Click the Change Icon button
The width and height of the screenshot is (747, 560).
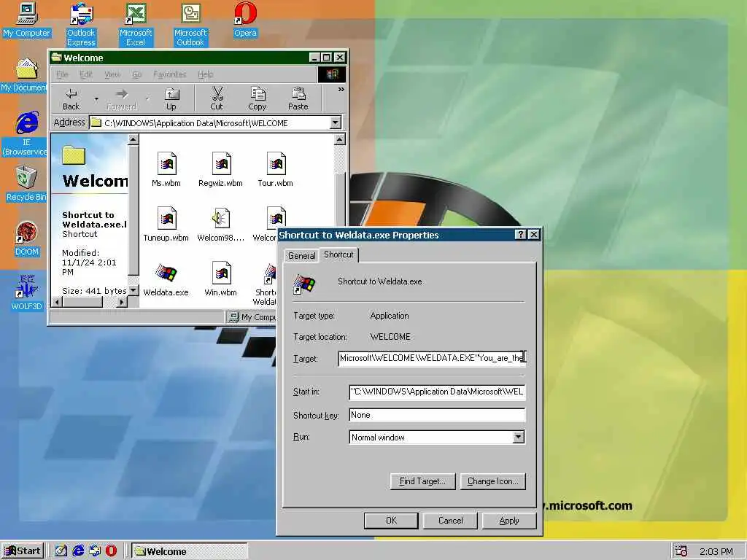point(492,481)
